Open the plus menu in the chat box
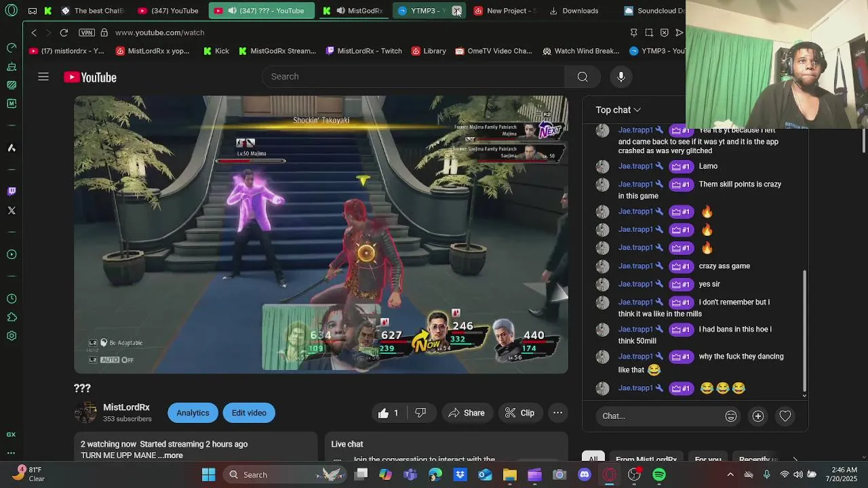Viewport: 868px width, 488px height. [758, 416]
